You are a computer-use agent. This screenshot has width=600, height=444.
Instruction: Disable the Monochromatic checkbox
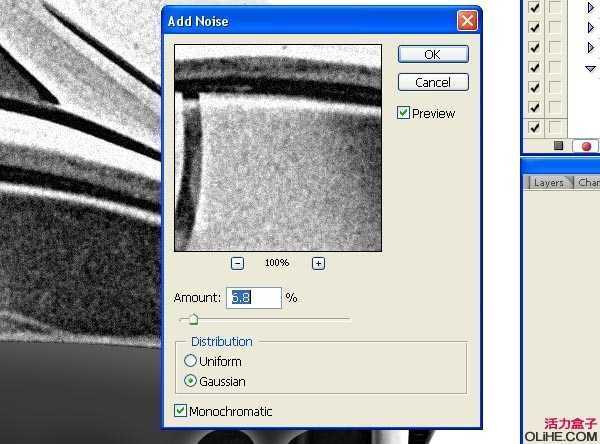[181, 411]
